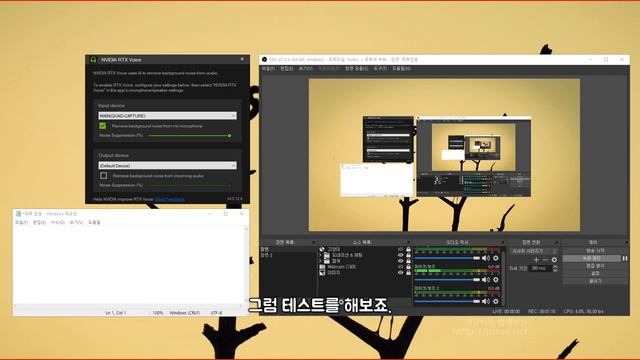640x360 pixels.
Task: Adjust microphone Noise Suppression slider
Action: point(189,136)
